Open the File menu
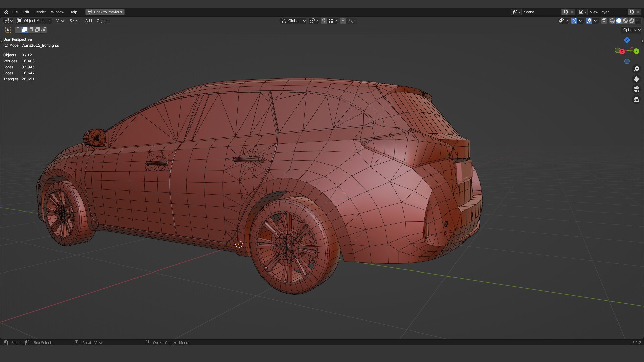This screenshot has height=362, width=644. 15,12
